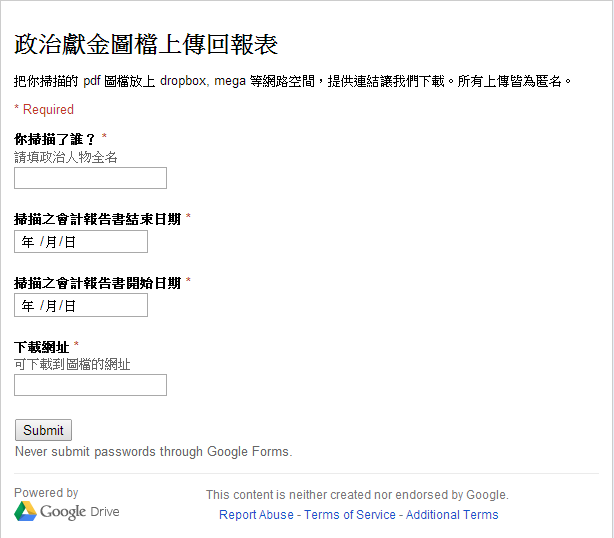Click the label 掃描之會計報告書結束日期
Image resolution: width=614 pixels, height=538 pixels.
[x=98, y=219]
